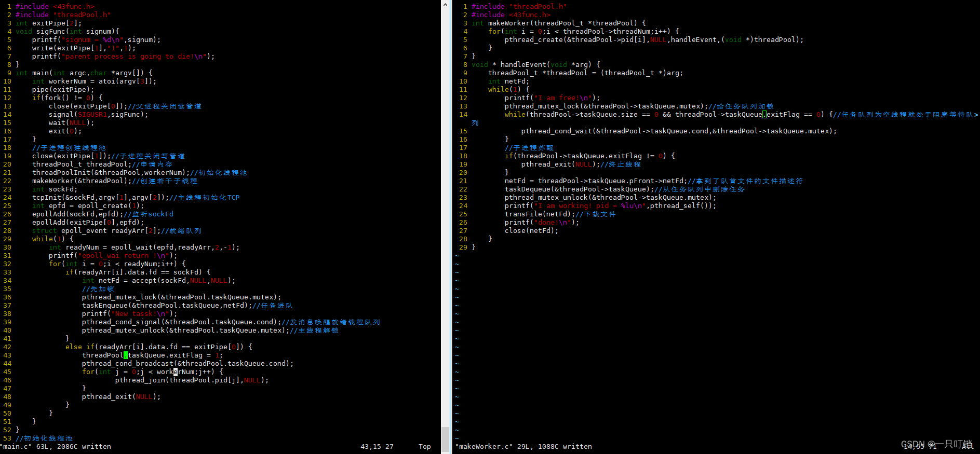Click the 'wait(NULL);' line in main.c
The image size is (980, 454).
[x=72, y=122]
